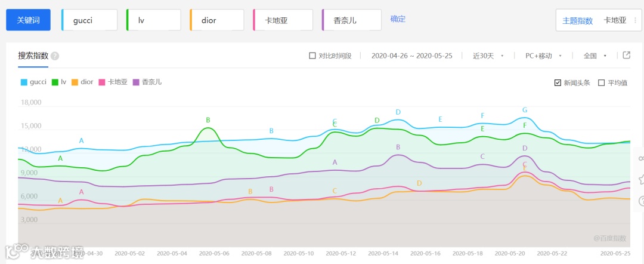The width and height of the screenshot is (644, 264).
Task: Select the 搜索指数 tab
Action: coord(33,56)
